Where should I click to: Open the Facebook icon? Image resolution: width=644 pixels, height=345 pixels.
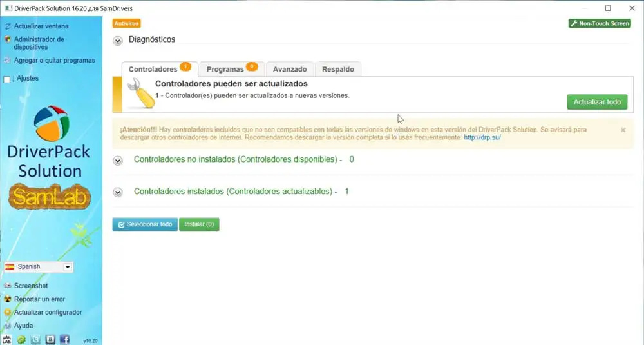(x=64, y=340)
